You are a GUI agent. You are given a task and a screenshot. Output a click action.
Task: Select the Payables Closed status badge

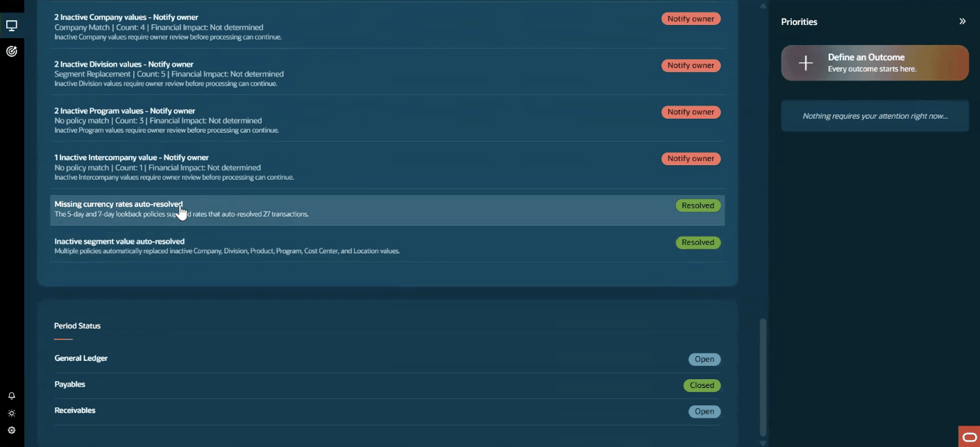pyautogui.click(x=702, y=385)
